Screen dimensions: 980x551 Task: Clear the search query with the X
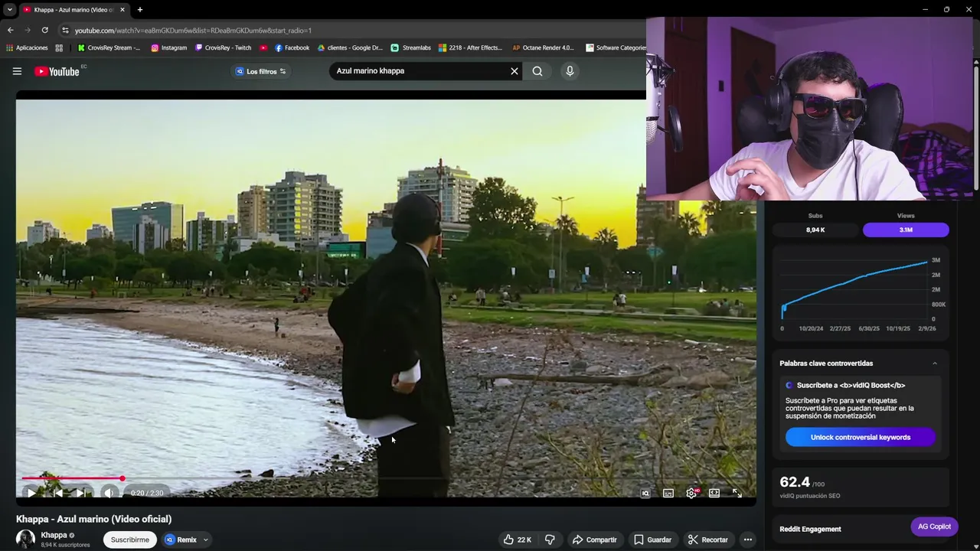[x=514, y=71]
